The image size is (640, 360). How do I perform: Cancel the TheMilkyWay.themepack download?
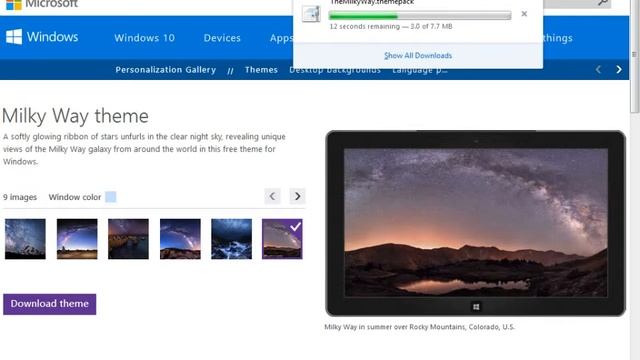(524, 14)
